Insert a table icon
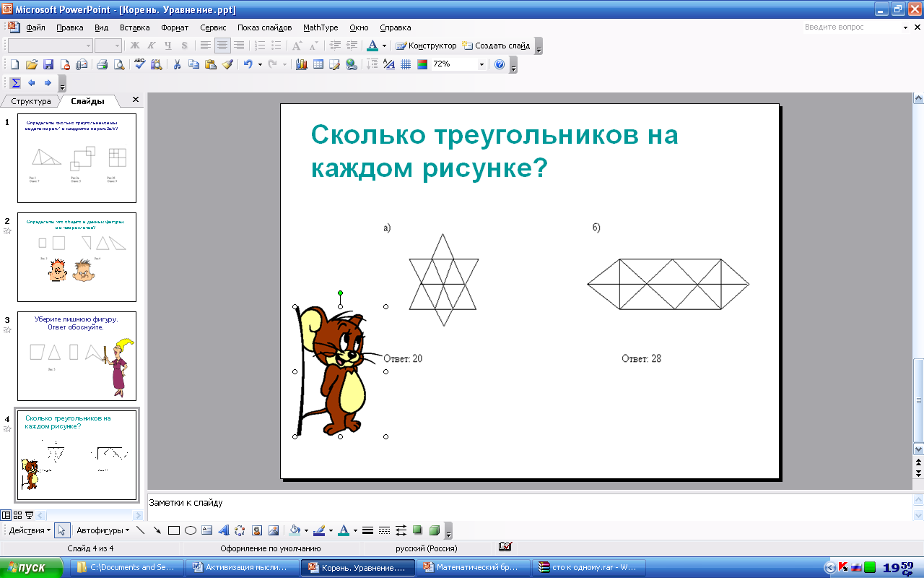924x578 pixels. [x=318, y=64]
